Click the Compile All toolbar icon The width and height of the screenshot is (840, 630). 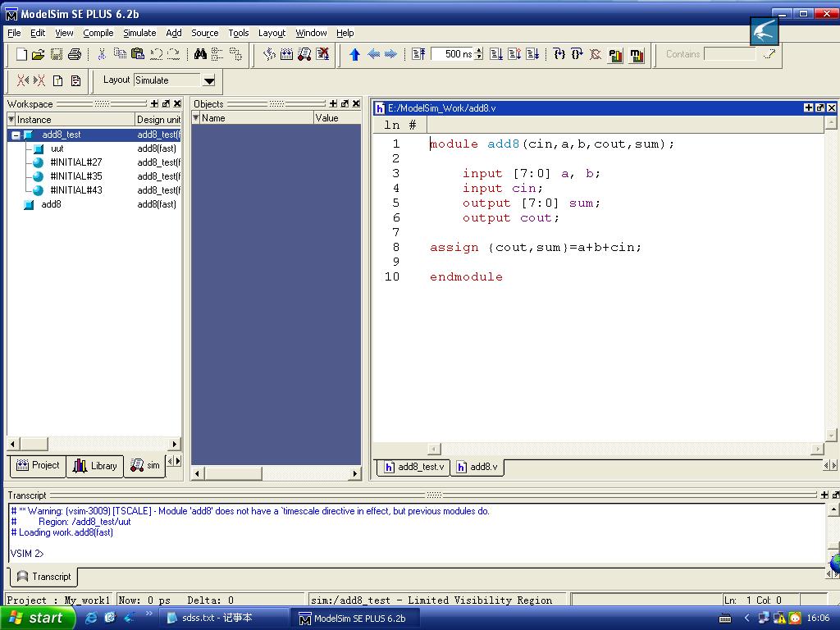tap(286, 54)
